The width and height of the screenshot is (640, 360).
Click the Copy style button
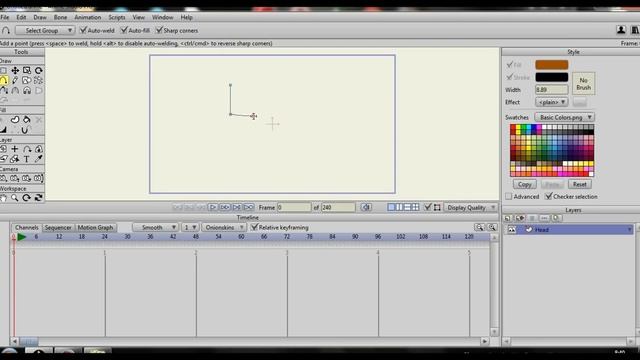524,184
